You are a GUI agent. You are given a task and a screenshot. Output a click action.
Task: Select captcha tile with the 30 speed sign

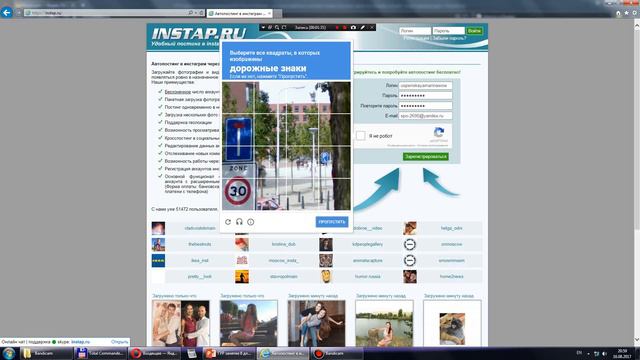click(x=238, y=194)
